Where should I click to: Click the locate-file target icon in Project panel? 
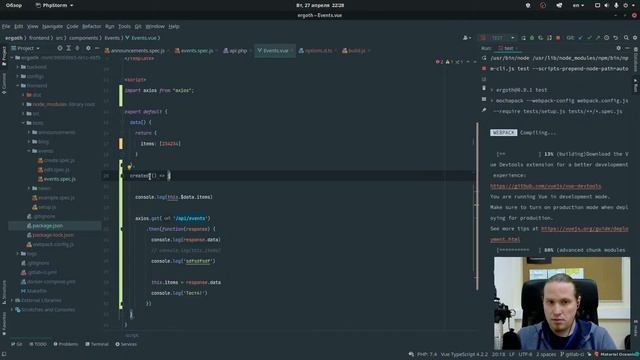60,48
